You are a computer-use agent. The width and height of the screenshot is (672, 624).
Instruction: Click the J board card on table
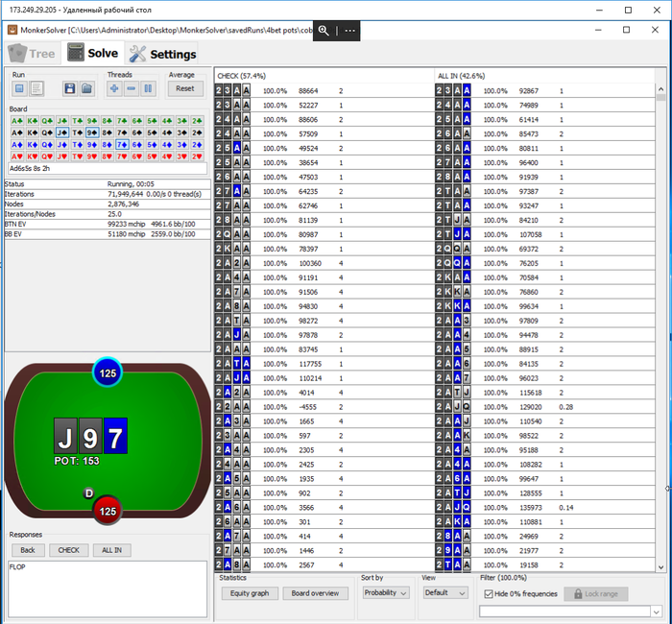click(x=65, y=436)
